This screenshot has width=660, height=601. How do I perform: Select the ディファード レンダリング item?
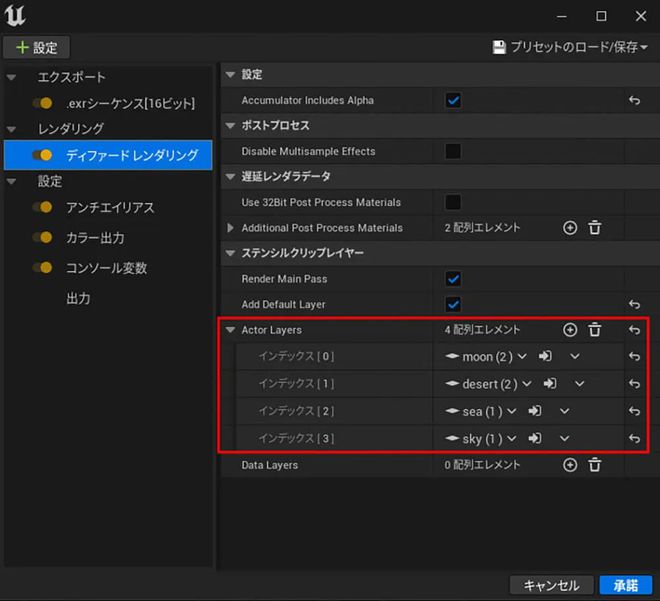tap(108, 155)
